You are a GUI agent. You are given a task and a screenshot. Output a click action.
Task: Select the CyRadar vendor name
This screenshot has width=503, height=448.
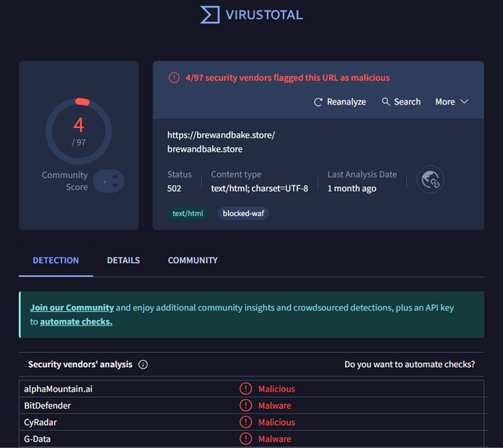tap(40, 422)
